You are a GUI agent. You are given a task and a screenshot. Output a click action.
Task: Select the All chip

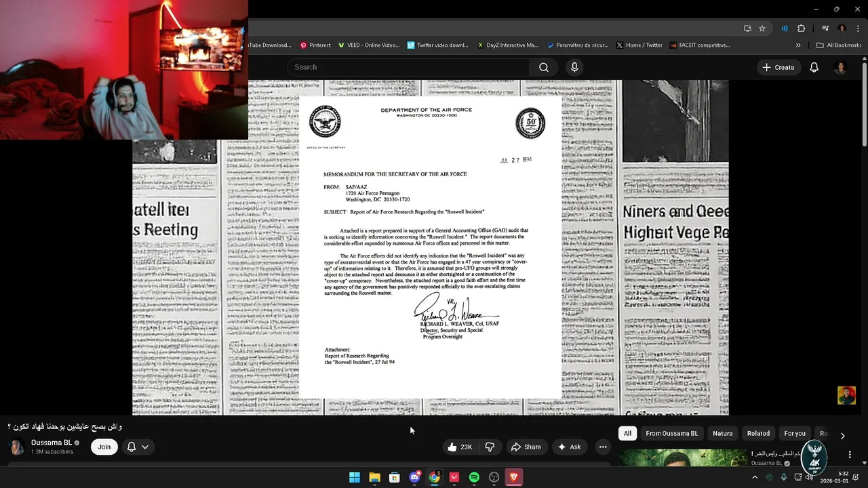pos(627,433)
